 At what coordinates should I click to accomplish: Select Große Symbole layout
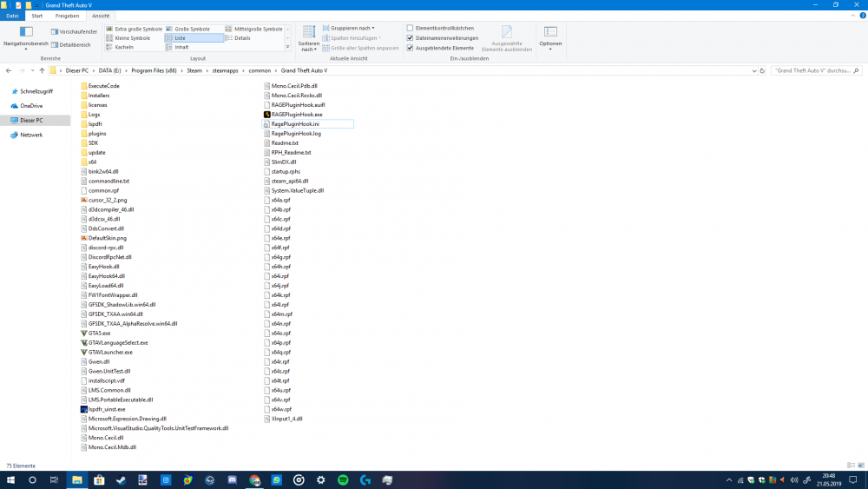187,29
